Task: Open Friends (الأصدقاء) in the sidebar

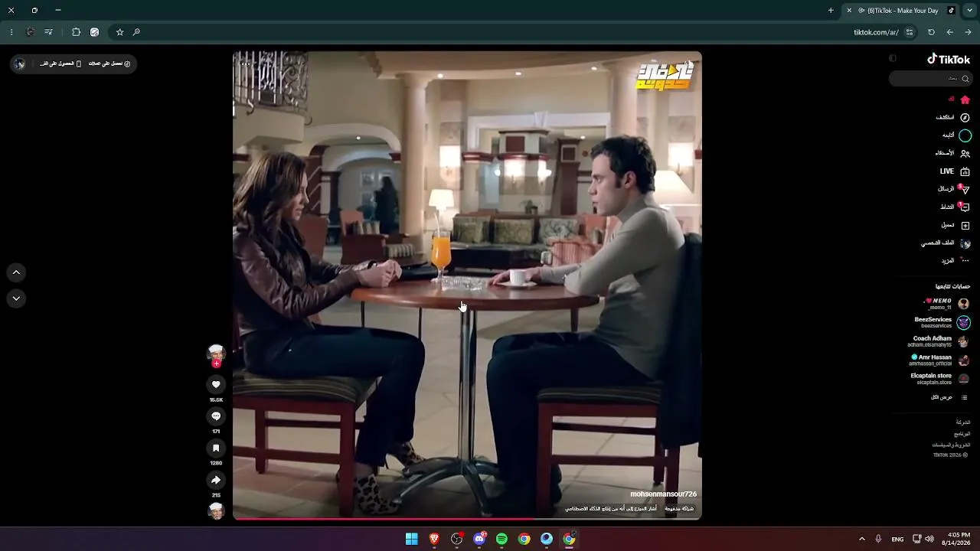Action: [x=952, y=153]
